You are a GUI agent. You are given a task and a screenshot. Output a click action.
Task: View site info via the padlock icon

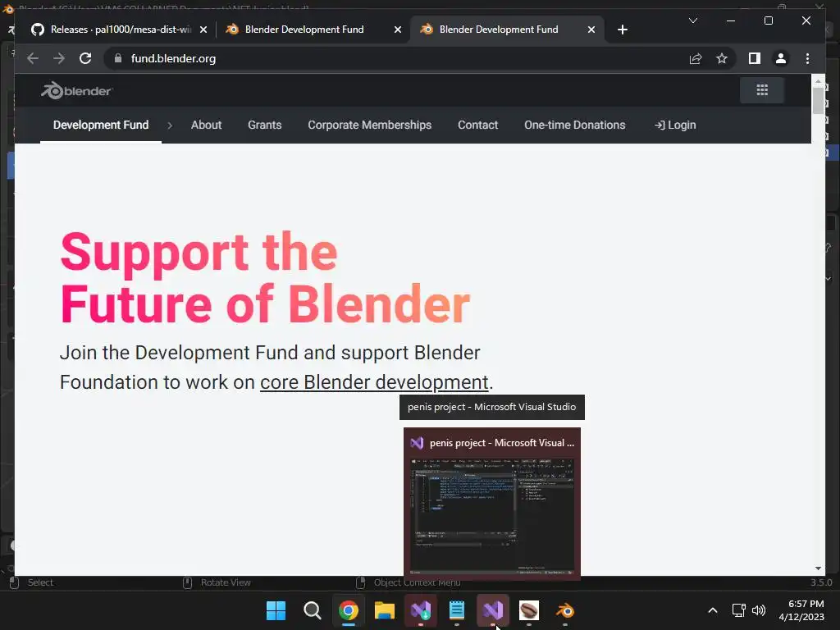click(x=118, y=58)
